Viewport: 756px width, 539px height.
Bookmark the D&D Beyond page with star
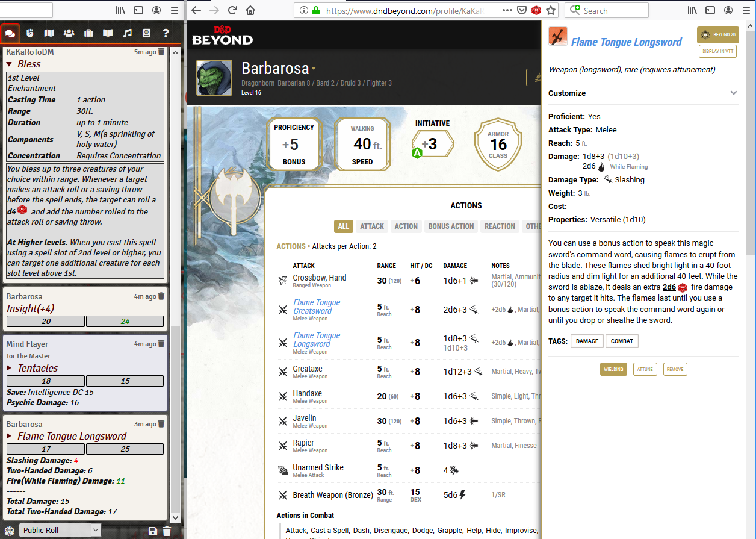(551, 10)
